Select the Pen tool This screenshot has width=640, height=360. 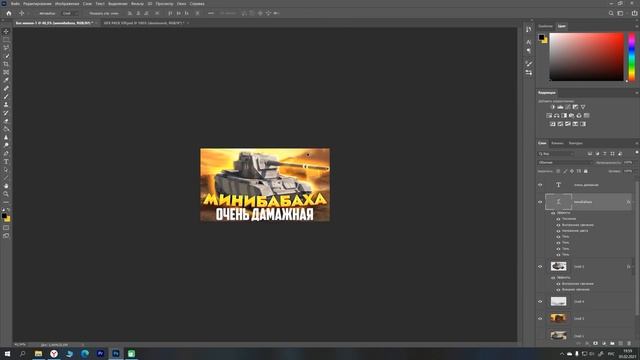point(6,153)
